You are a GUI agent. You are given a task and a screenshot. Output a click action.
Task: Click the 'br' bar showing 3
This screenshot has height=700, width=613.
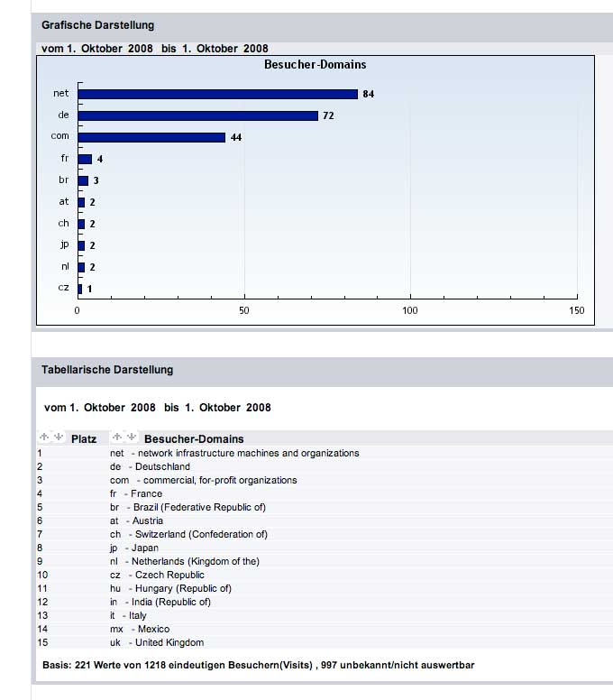point(83,180)
